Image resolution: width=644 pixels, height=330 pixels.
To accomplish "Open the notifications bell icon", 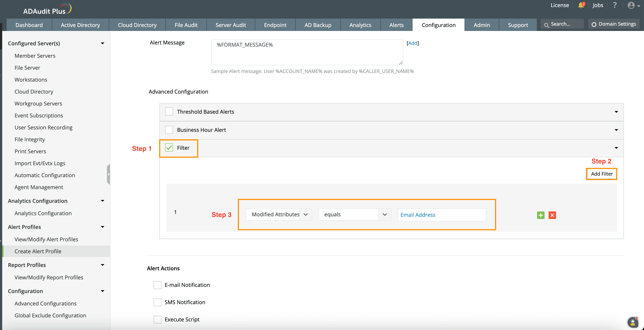I will coord(581,5).
